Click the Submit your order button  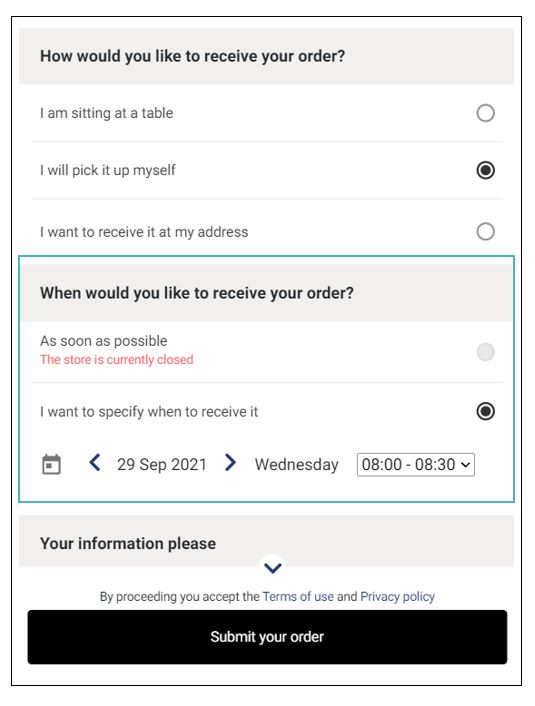[x=267, y=637]
